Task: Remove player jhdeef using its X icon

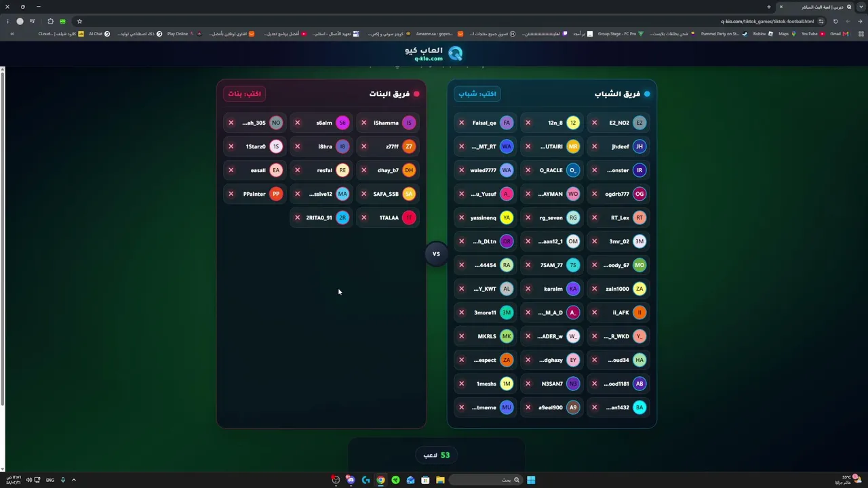Action: (x=594, y=146)
